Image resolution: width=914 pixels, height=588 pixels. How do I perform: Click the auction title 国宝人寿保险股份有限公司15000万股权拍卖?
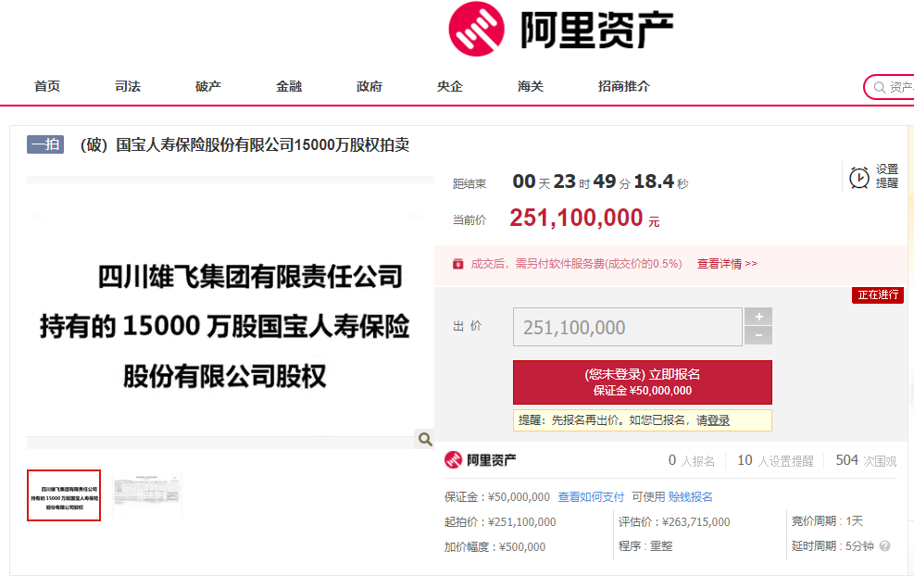(244, 144)
